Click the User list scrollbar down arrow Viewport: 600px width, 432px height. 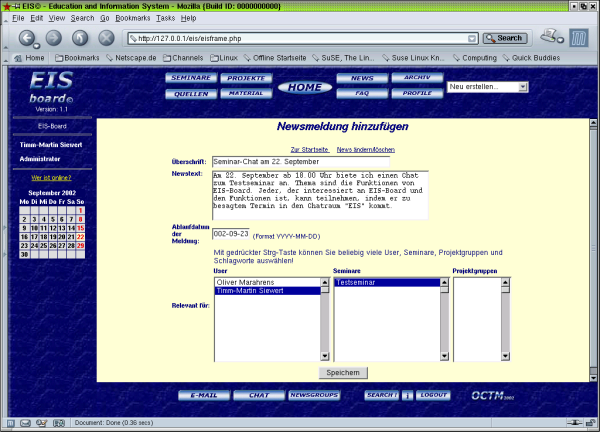pyautogui.click(x=324, y=356)
